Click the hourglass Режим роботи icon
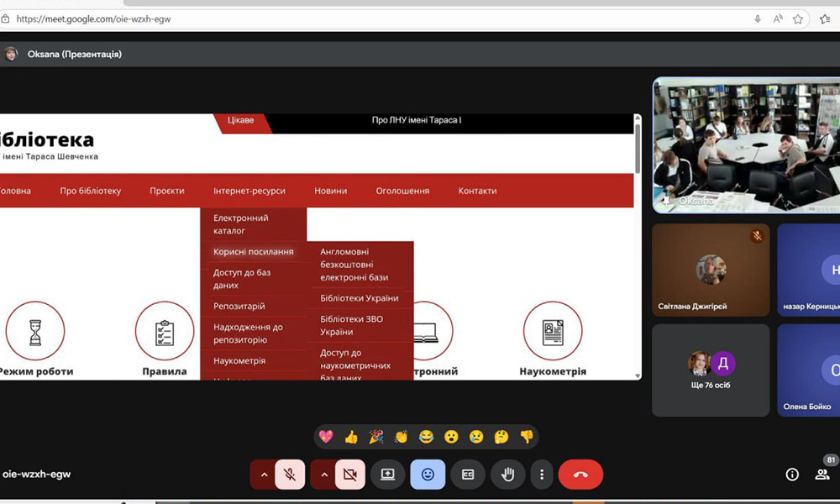The image size is (840, 504). 35,331
